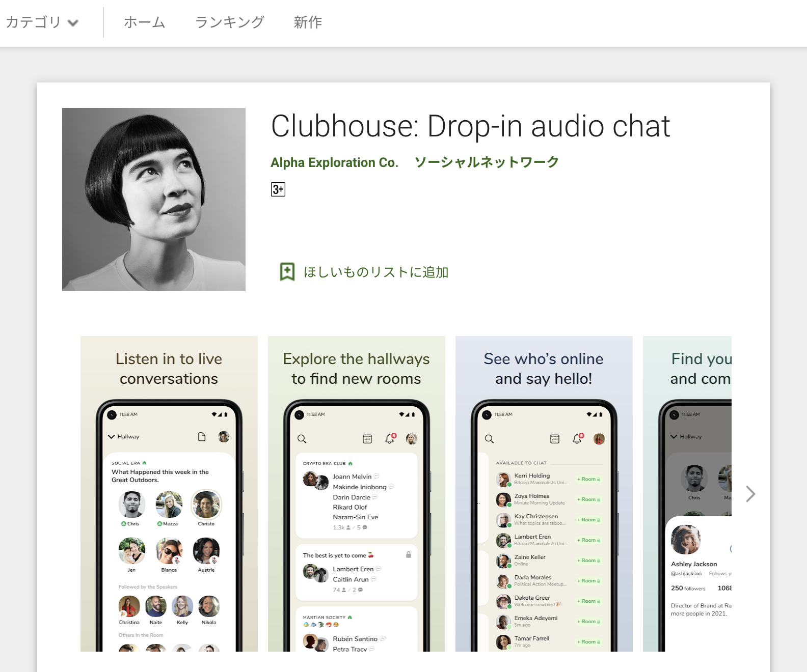807x672 pixels.
Task: Click Chris avatar in first screenshot
Action: (132, 505)
